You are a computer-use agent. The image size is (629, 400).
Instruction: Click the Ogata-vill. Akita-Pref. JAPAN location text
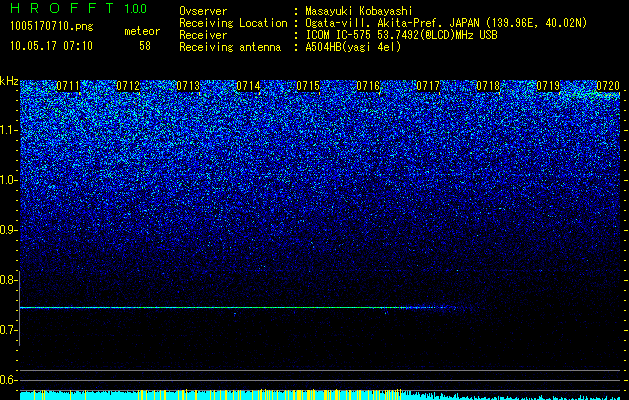(446, 23)
